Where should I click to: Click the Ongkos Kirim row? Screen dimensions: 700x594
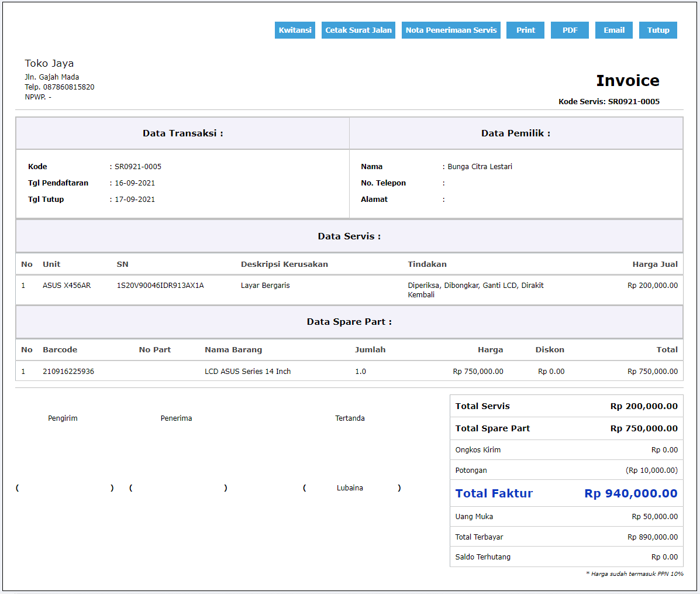(567, 450)
